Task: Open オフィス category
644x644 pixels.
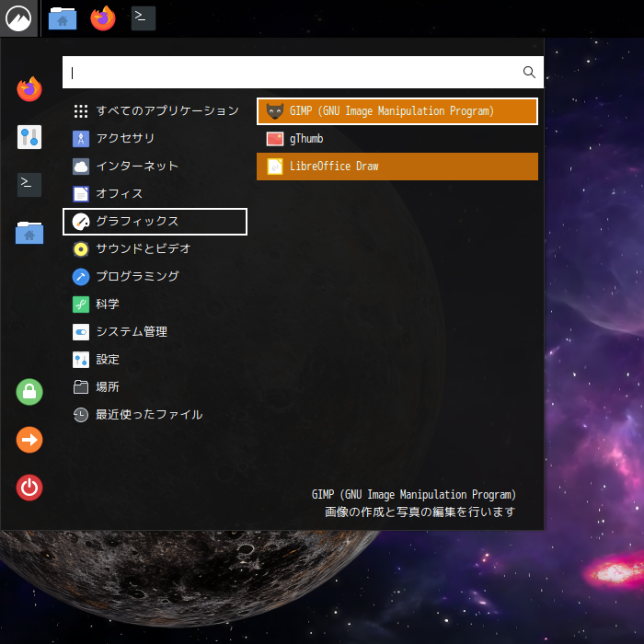Action: [155, 194]
